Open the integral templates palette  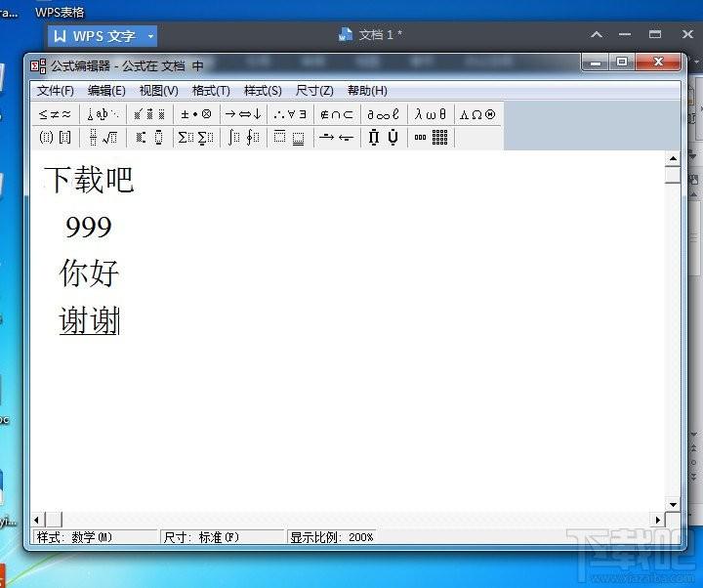pos(243,138)
